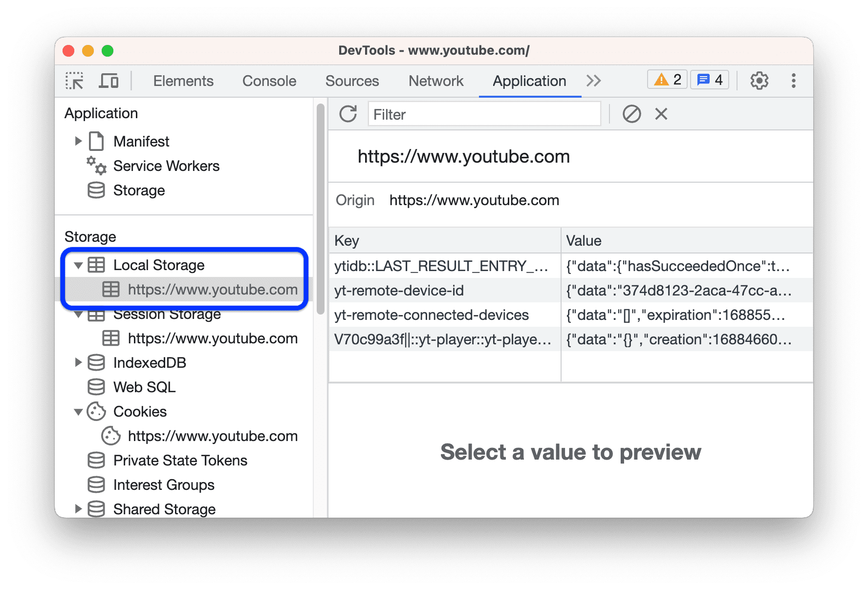Refresh the local storage list
Viewport: 868px width, 590px height.
(x=348, y=114)
